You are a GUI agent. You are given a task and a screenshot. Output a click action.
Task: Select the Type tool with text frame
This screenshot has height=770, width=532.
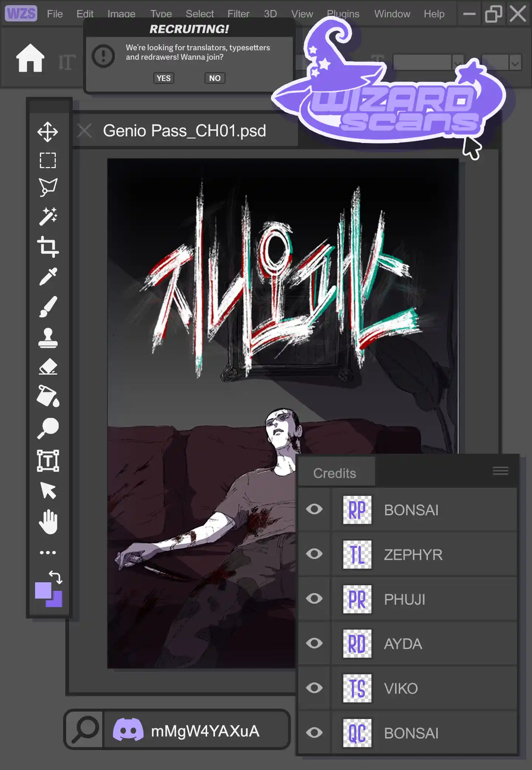tap(48, 461)
